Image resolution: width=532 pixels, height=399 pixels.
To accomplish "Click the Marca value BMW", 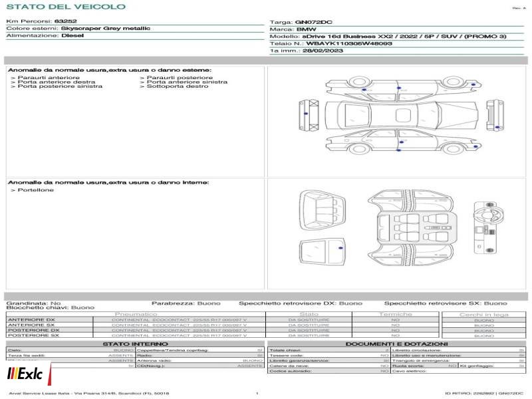I will 306,29.
